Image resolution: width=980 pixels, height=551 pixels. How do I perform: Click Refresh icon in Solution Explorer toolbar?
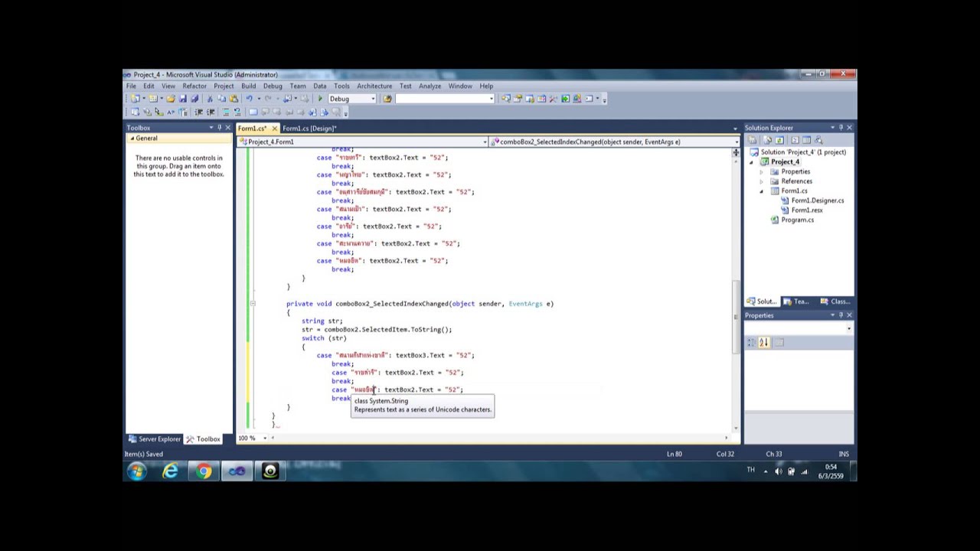pos(779,140)
